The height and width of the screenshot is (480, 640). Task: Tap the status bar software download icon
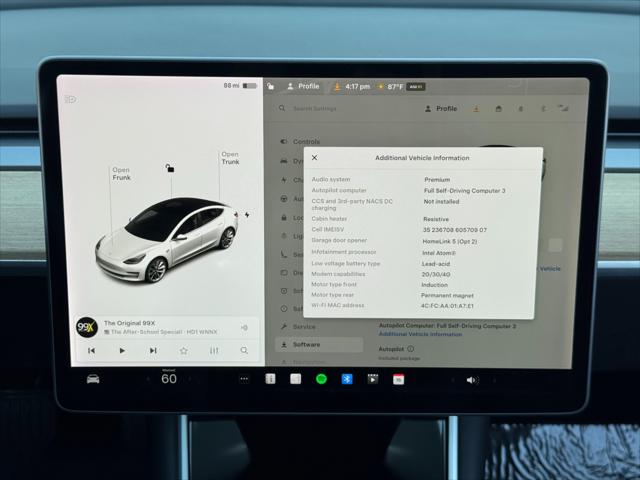(x=337, y=87)
